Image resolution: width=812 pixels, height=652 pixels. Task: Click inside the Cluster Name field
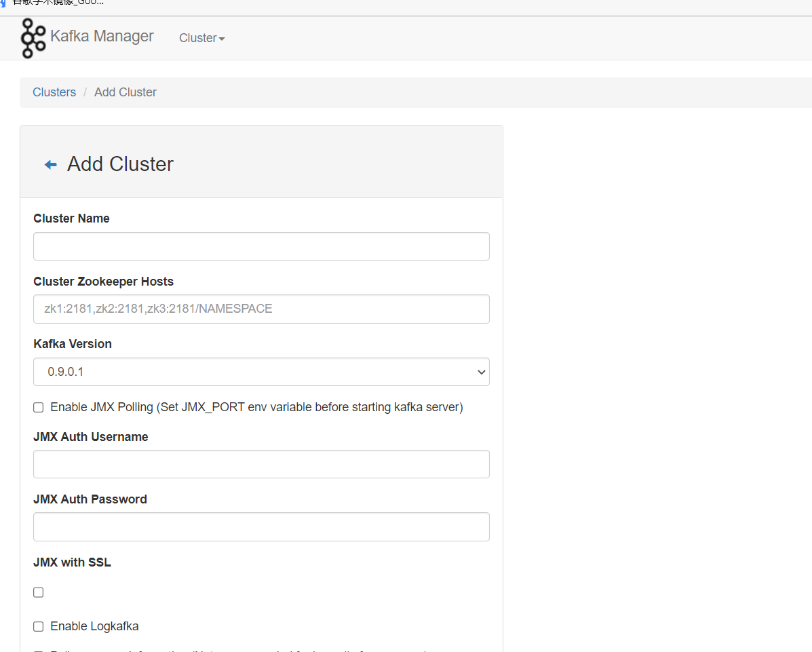(261, 246)
